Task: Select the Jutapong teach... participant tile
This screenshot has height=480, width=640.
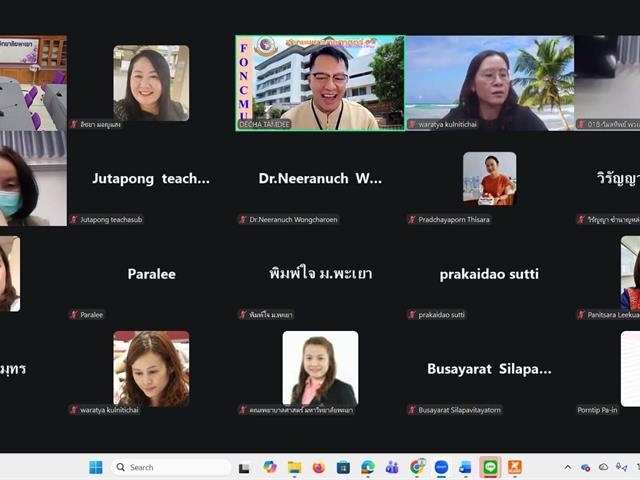Action: coord(151,178)
